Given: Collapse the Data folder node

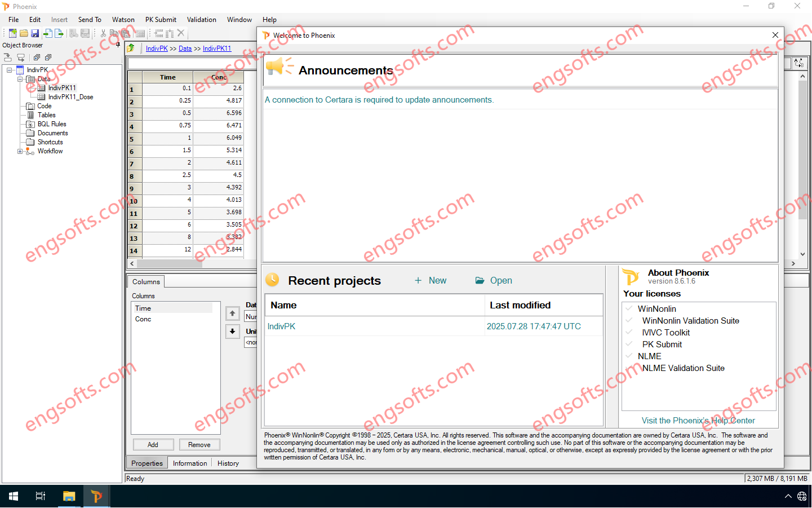Looking at the screenshot, I should coord(20,79).
